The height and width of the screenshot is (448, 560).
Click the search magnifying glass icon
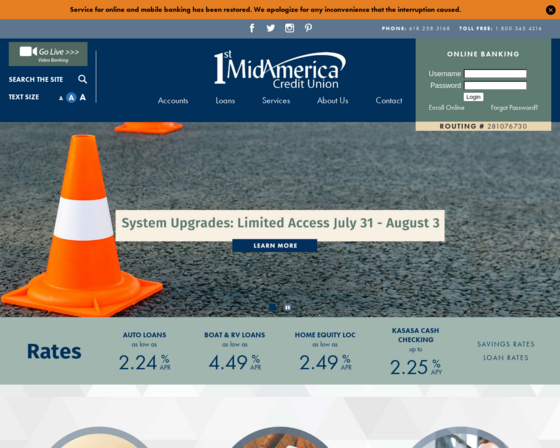82,79
